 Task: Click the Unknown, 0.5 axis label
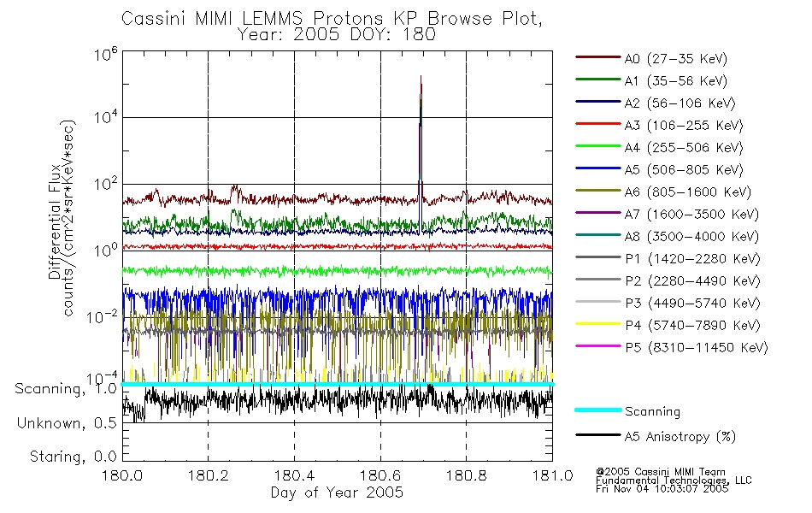[67, 423]
